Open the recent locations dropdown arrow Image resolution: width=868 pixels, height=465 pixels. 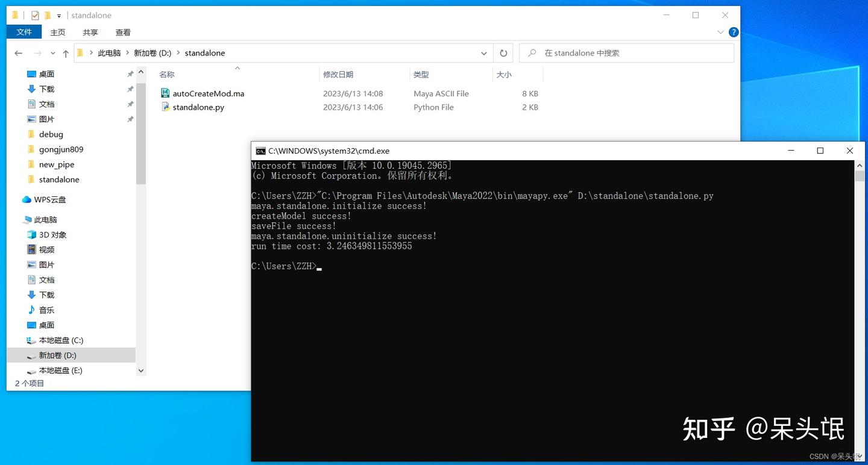[52, 54]
